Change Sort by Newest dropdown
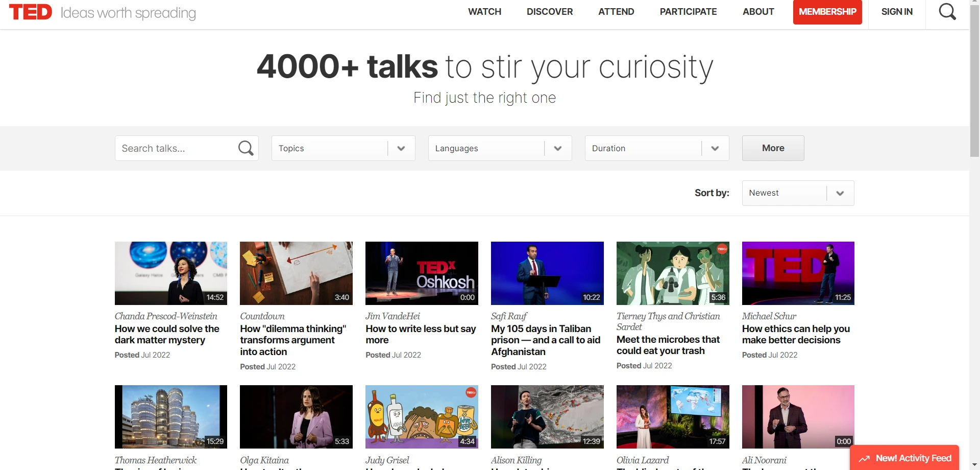The image size is (980, 470). (x=798, y=193)
